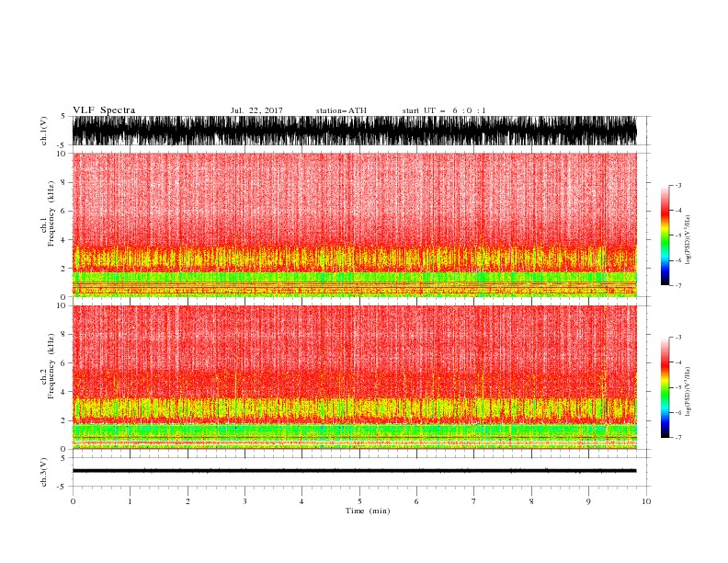Click the ch.3(V) axis "-5" tick label

63,487
